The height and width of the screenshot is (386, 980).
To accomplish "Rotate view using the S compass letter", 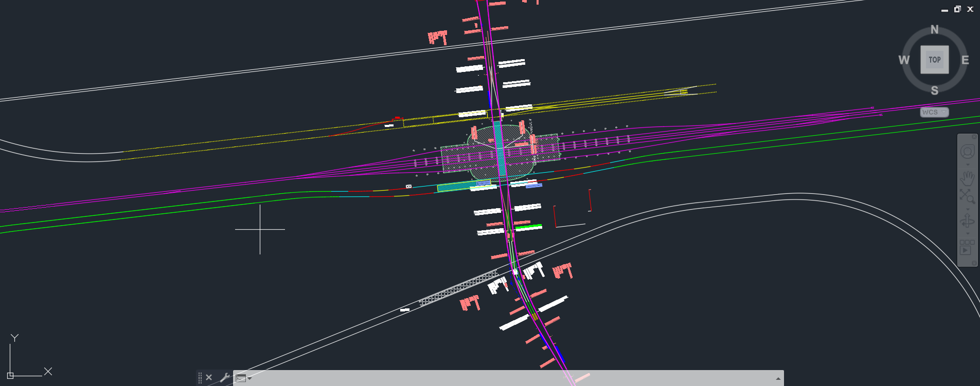I will click(934, 91).
